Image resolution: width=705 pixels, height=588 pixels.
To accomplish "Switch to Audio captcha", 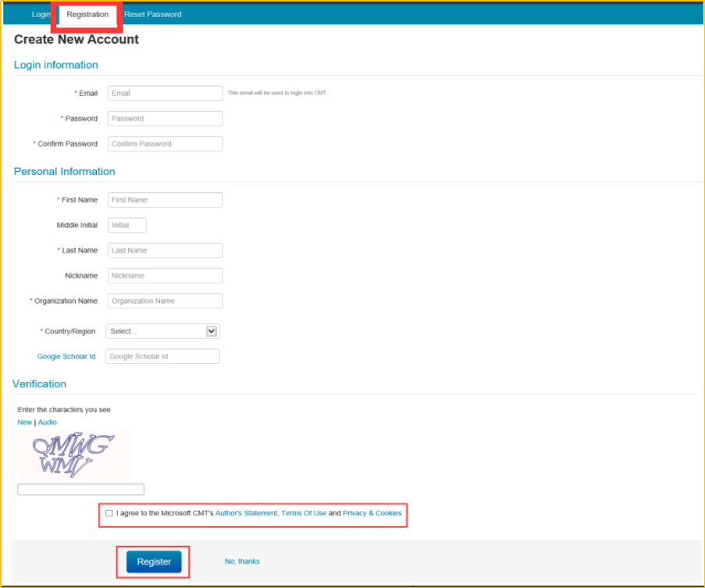I will [48, 422].
